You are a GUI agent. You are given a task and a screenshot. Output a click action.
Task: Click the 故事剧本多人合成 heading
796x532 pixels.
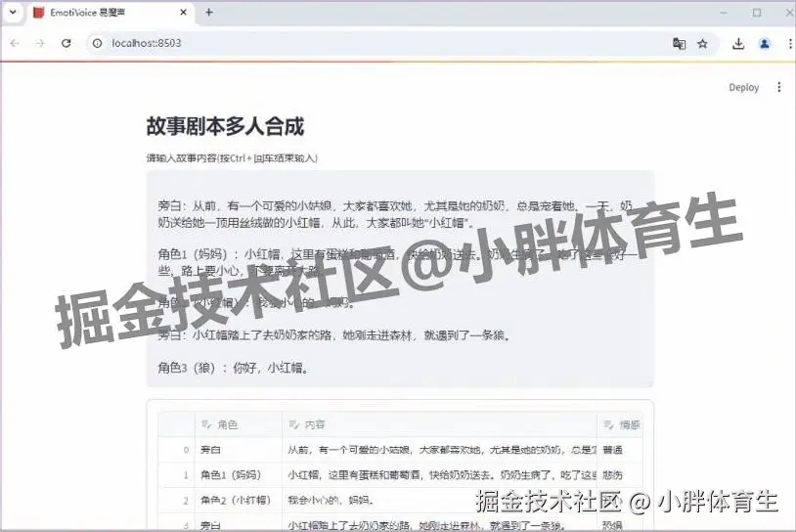tap(225, 126)
